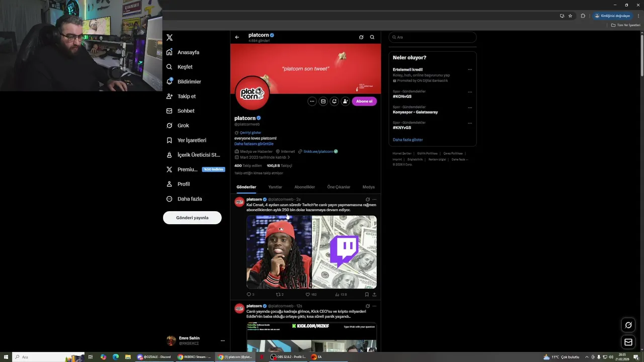The image size is (644, 362).
Task: Switch to Abonelikler tab
Action: point(304,187)
